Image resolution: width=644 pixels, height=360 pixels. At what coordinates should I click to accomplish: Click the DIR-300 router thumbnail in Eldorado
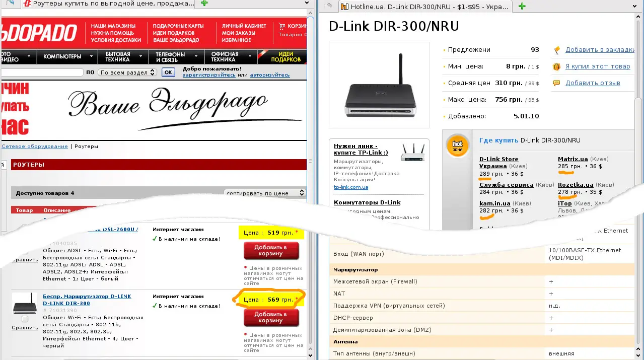coord(25,303)
